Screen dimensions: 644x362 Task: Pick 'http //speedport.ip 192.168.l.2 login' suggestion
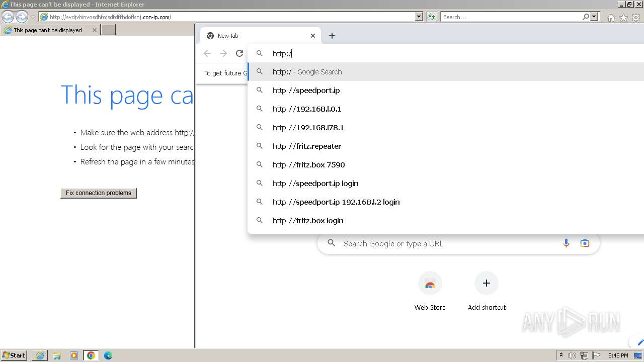pyautogui.click(x=446, y=202)
